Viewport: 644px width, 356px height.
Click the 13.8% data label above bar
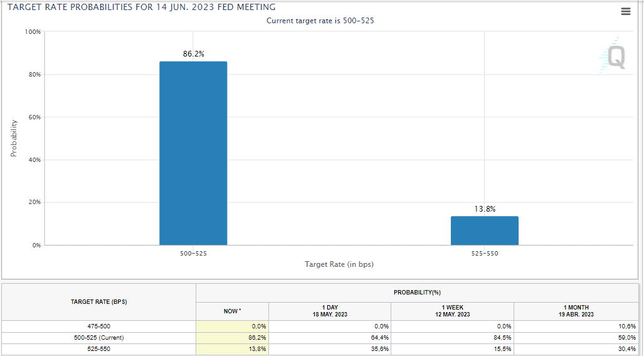click(484, 209)
